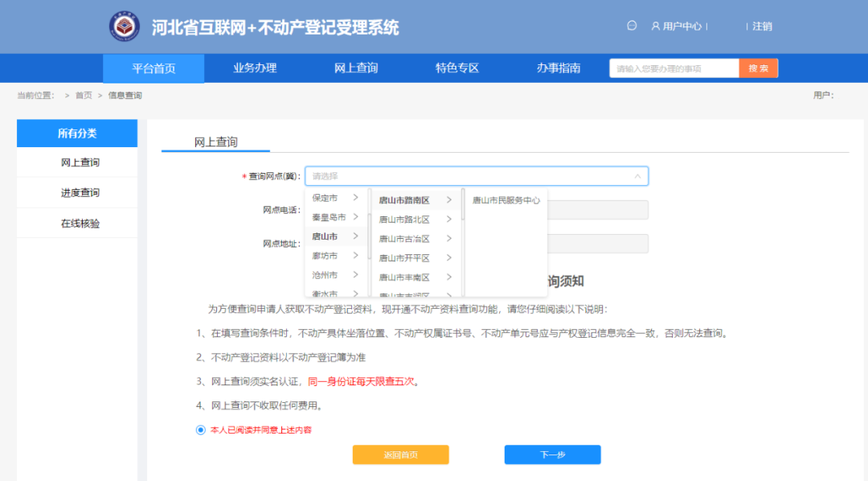Click the user profile icon beside 用户中心
Viewport: 868px width, 481px height.
pyautogui.click(x=656, y=26)
